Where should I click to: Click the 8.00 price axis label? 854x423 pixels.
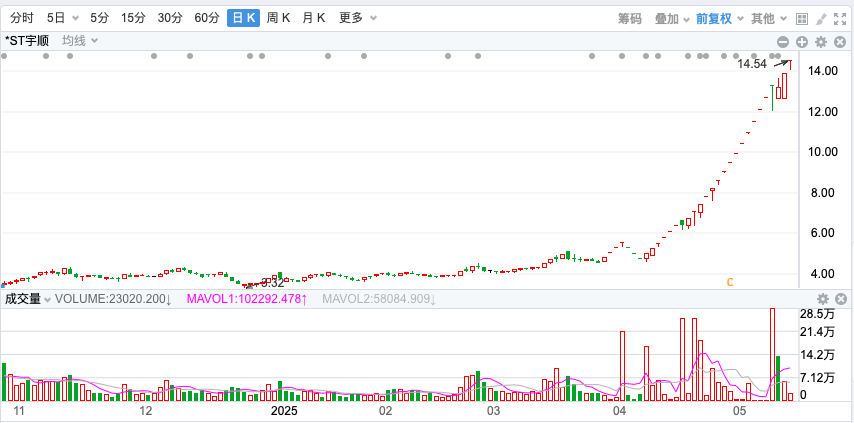pos(824,193)
